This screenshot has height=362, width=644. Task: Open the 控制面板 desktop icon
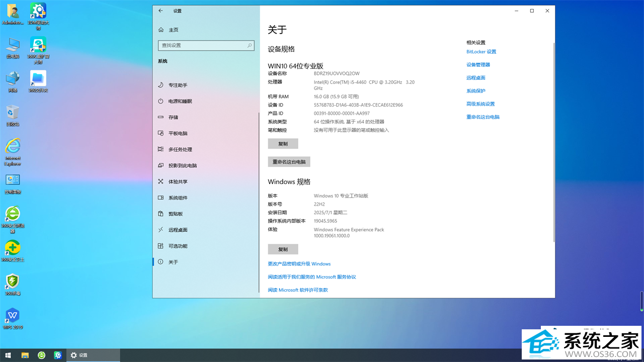13,184
